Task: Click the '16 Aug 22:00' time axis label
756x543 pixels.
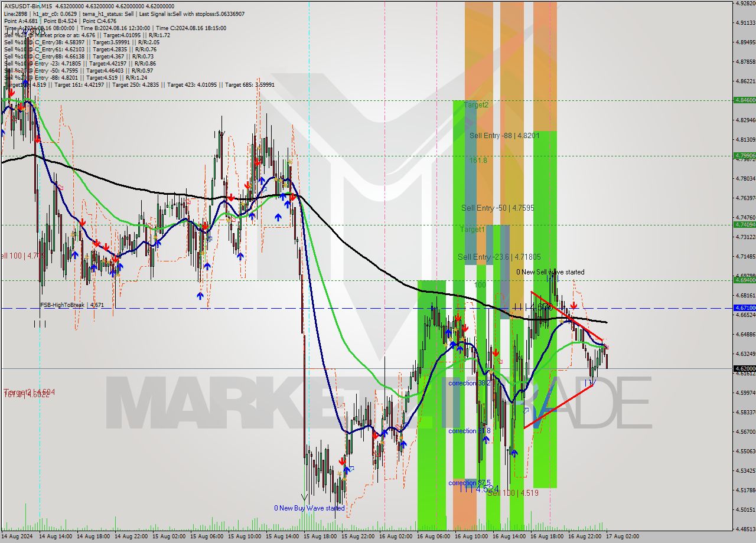Action: (585, 537)
